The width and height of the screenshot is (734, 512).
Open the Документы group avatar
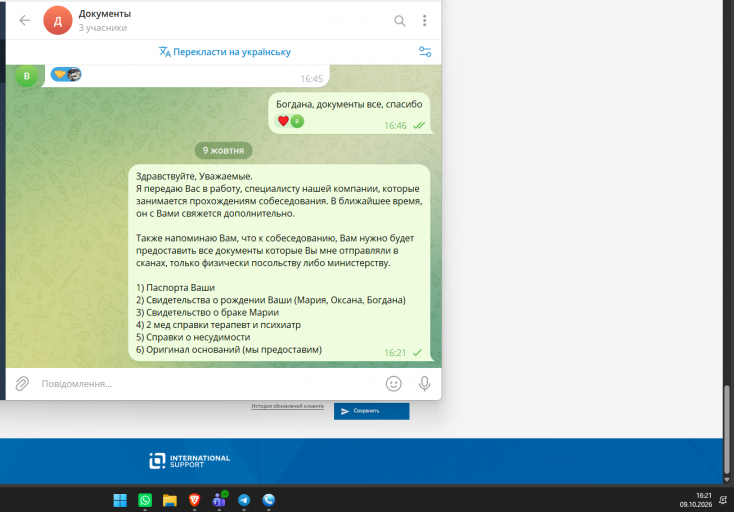58,21
